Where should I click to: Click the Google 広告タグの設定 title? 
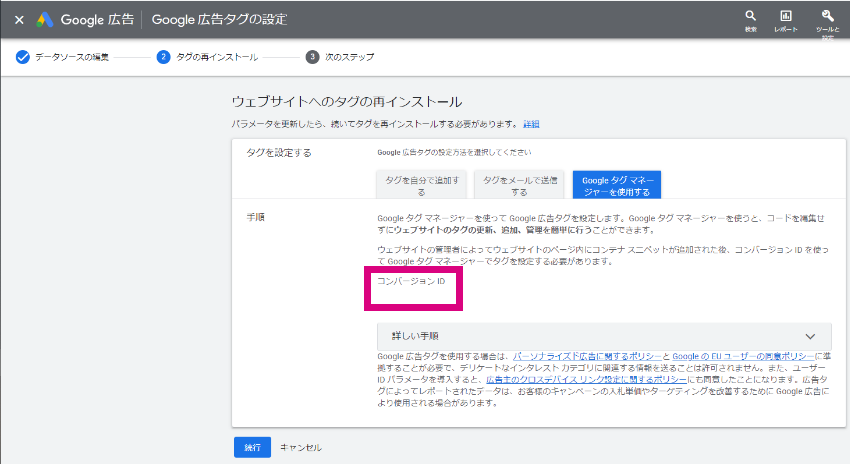[220, 20]
